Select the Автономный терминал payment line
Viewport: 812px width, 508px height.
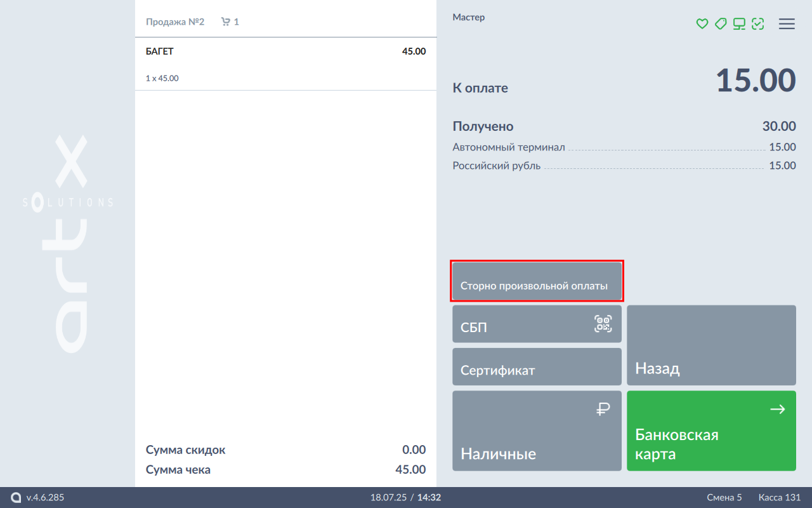click(x=624, y=147)
